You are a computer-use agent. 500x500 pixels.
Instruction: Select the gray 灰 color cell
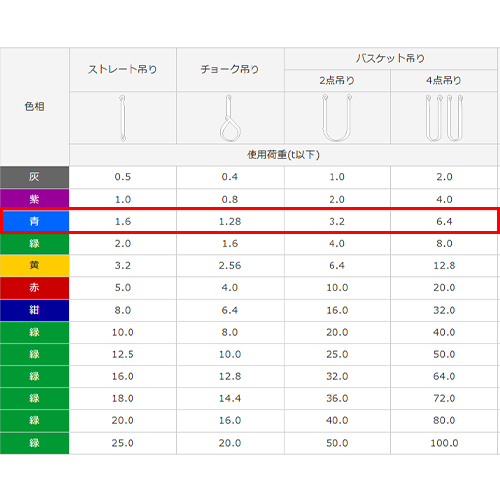pyautogui.click(x=35, y=177)
